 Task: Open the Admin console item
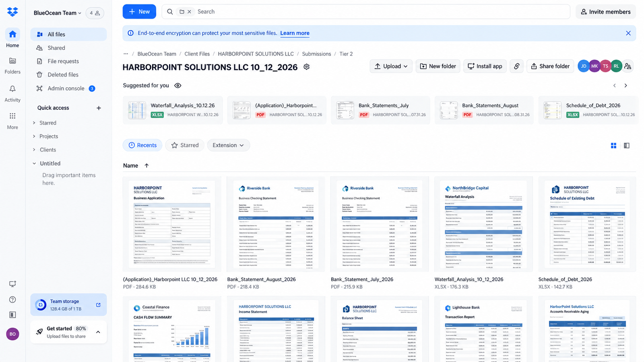[68, 88]
